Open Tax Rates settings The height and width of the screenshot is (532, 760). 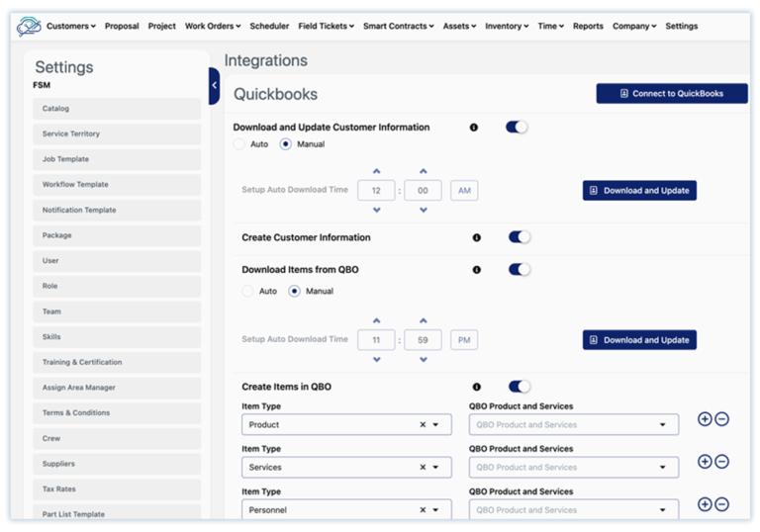tap(117, 489)
